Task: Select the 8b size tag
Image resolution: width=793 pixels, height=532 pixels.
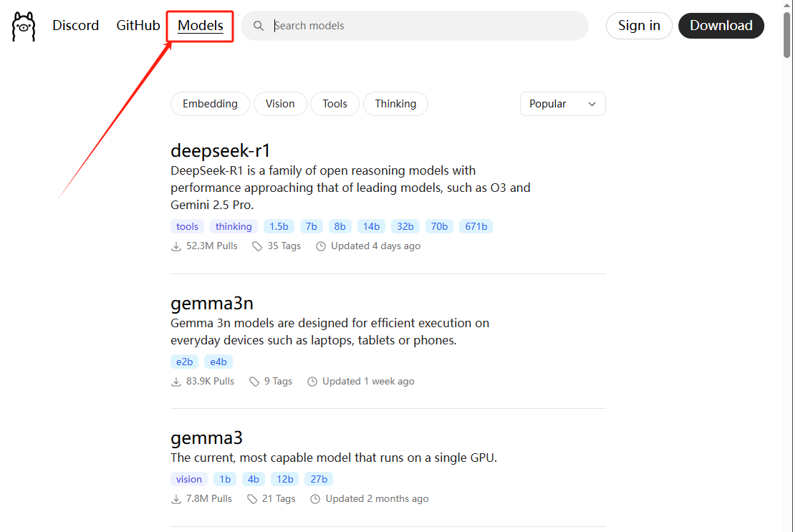Action: click(340, 226)
